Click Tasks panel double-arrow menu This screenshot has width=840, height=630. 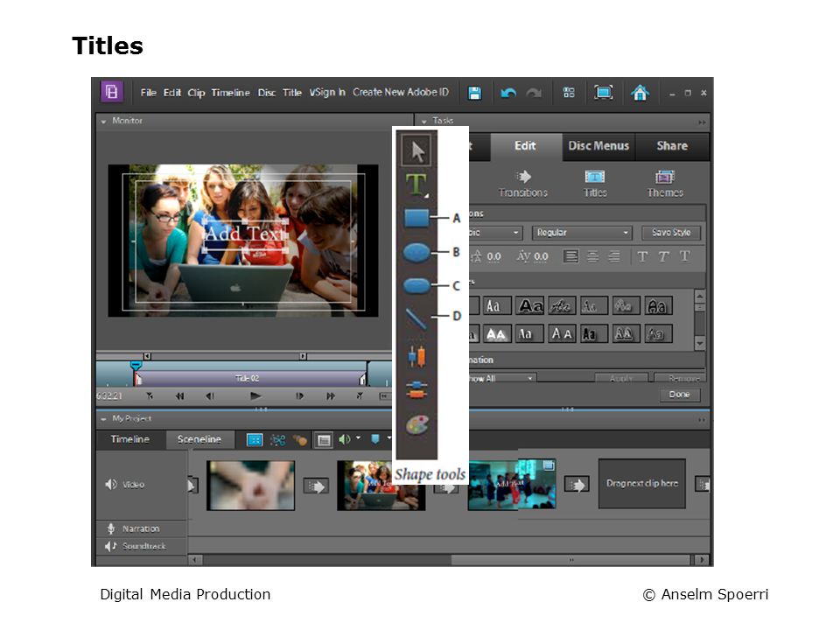coord(702,122)
